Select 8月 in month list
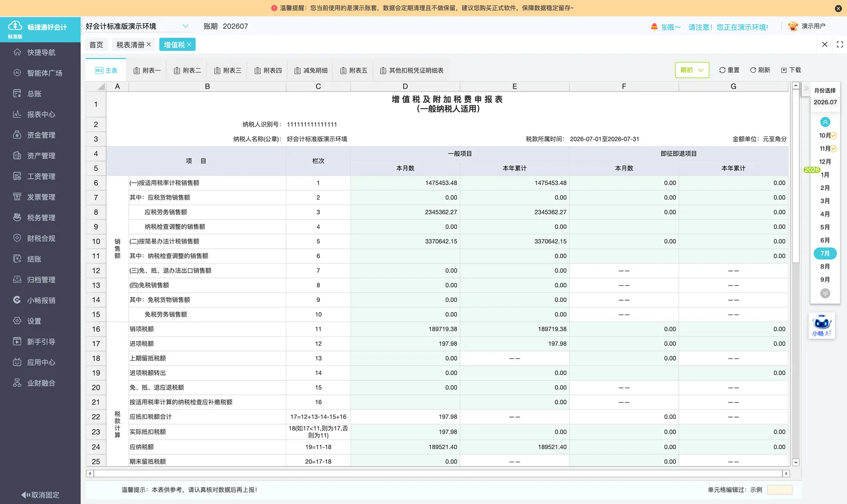This screenshot has height=504, width=847. tap(825, 267)
